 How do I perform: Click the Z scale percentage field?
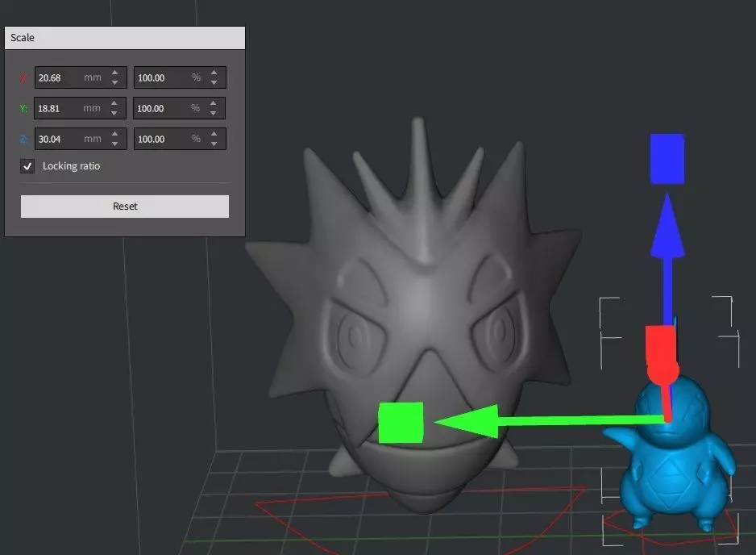(x=180, y=139)
